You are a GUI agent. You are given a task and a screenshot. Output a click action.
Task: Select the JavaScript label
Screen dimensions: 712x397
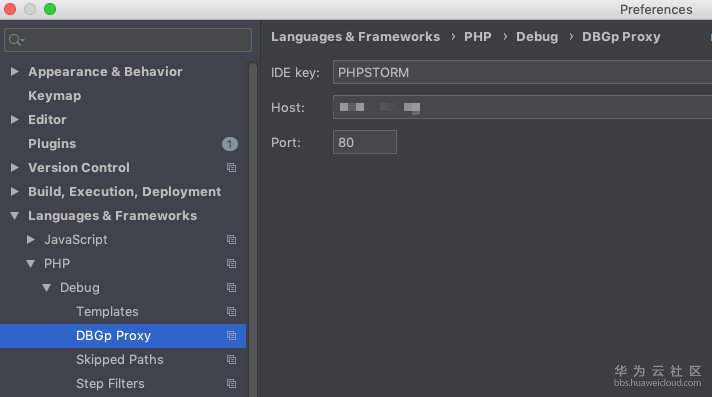(x=76, y=239)
